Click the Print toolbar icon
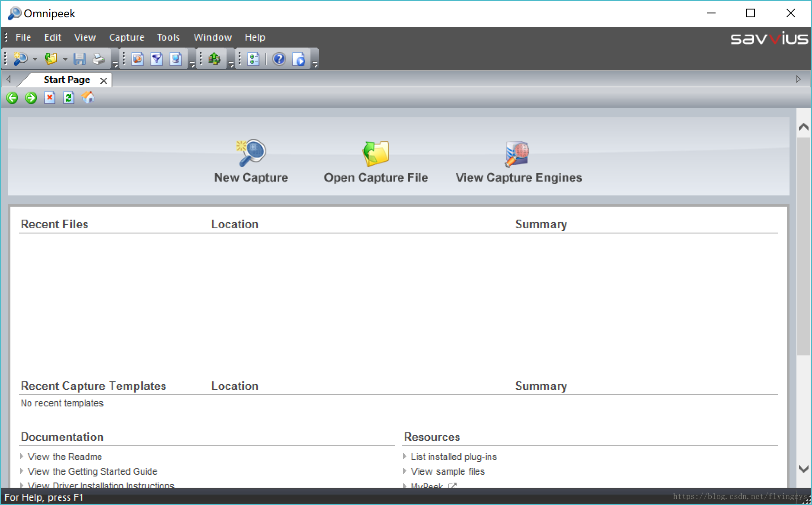 click(x=99, y=58)
